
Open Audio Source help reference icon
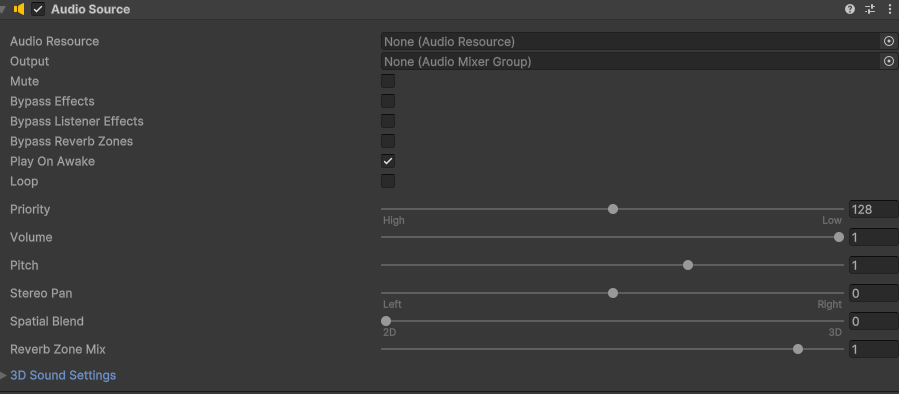(x=850, y=9)
